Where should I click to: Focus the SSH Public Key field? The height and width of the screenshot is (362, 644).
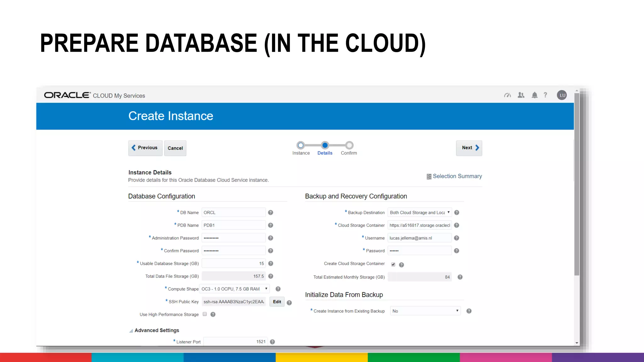click(x=234, y=302)
